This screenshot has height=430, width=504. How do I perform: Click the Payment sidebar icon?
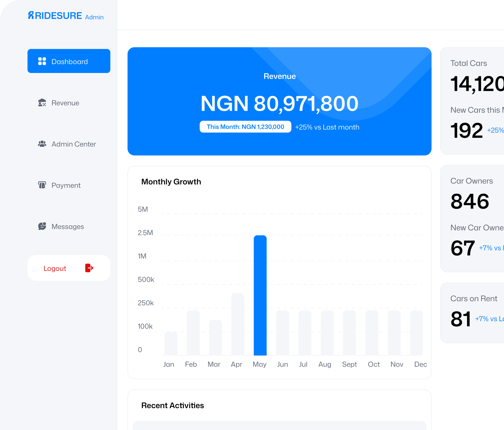coord(42,185)
